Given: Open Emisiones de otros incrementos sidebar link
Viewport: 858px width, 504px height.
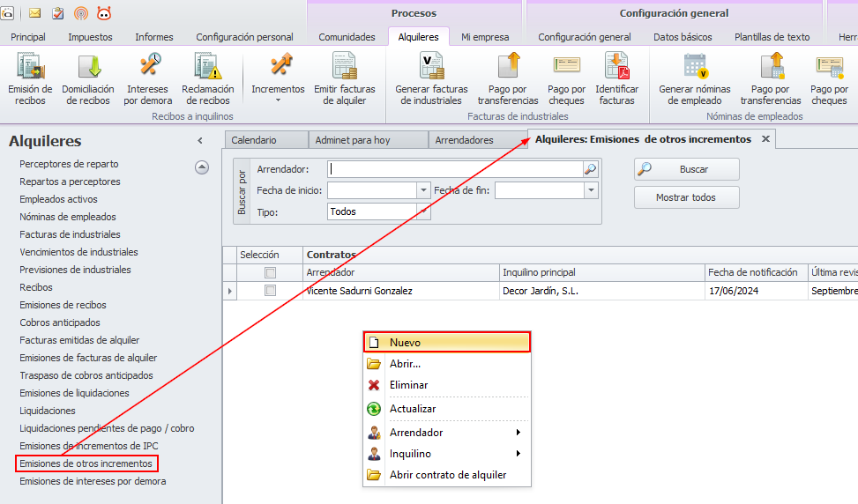Looking at the screenshot, I should 86,463.
